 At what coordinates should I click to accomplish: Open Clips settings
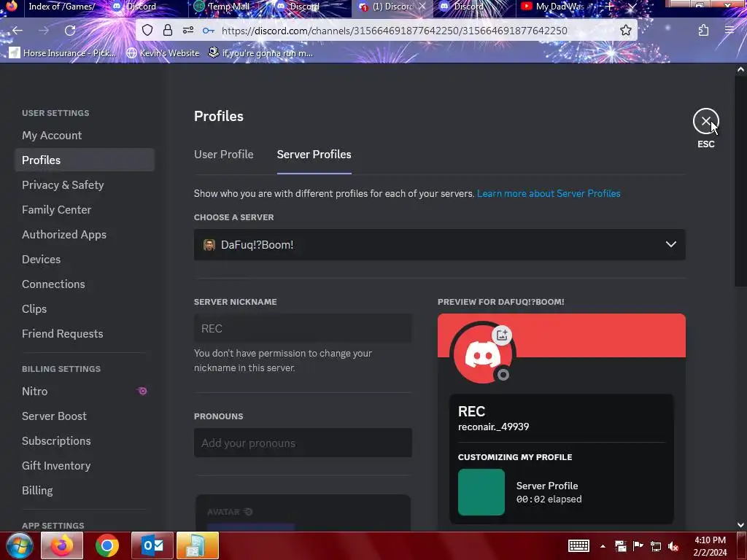34,308
